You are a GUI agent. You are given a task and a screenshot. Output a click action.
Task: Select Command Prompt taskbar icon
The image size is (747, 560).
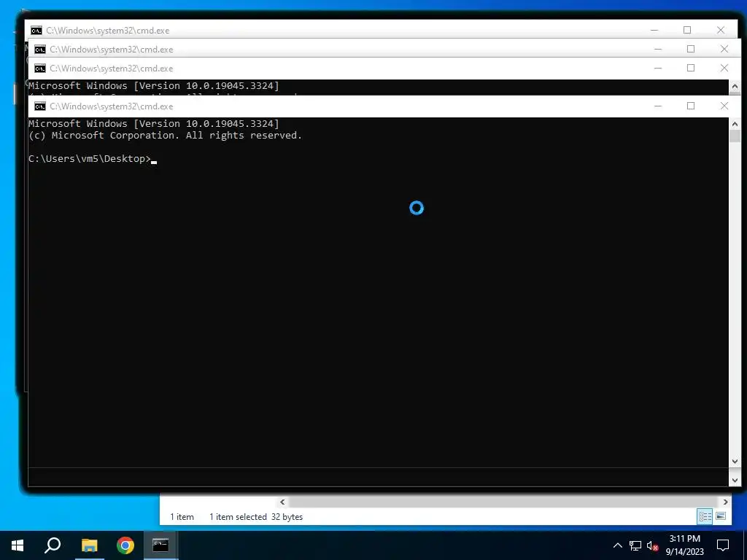(x=160, y=545)
